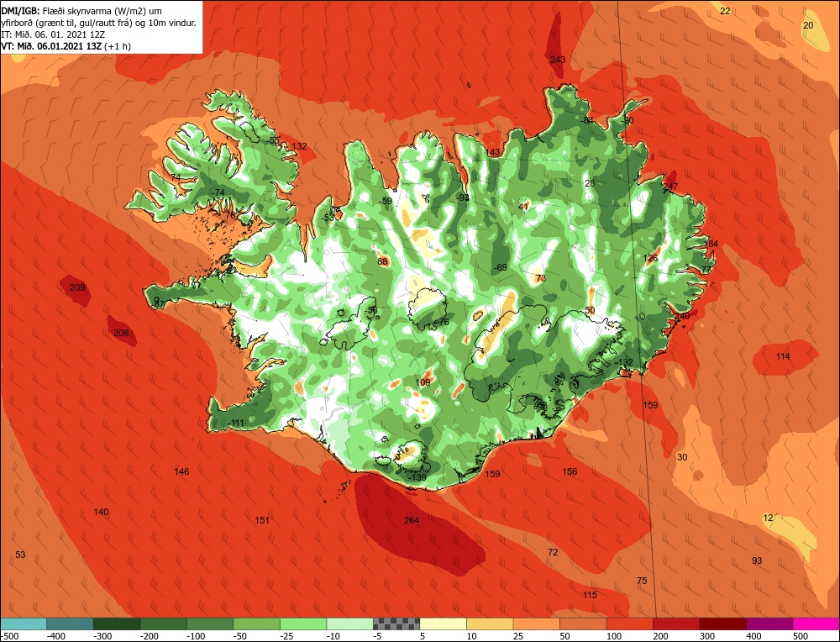This screenshot has width=840, height=642.
Task: Select the pale yellow swatch between 5 and 10
Action: pos(444,624)
